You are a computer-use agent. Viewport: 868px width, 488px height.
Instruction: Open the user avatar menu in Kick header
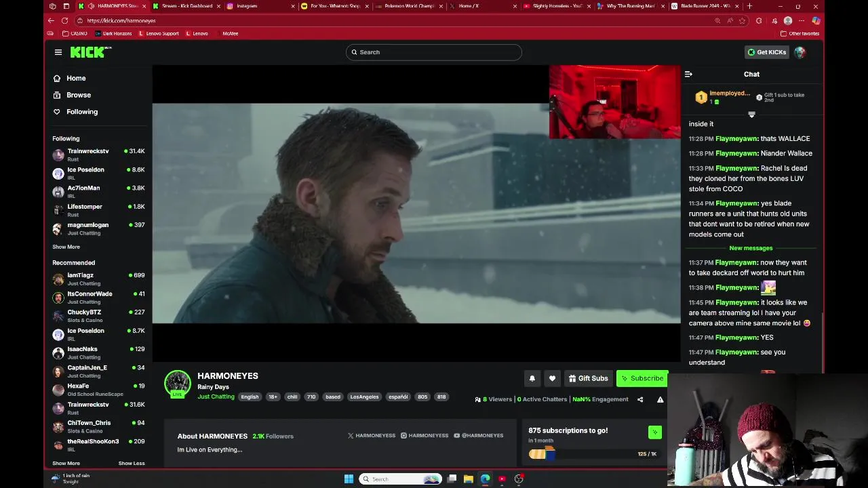click(x=800, y=52)
